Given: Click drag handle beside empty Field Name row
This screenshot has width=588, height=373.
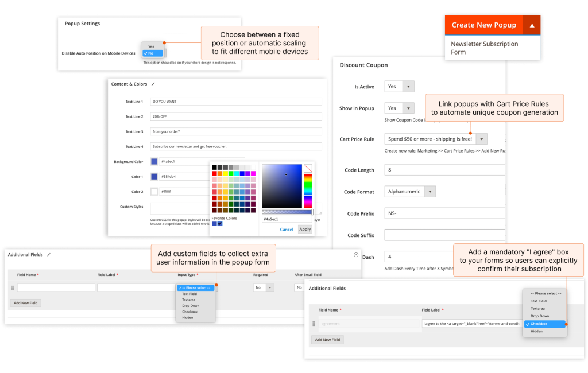Looking at the screenshot, I should [13, 288].
